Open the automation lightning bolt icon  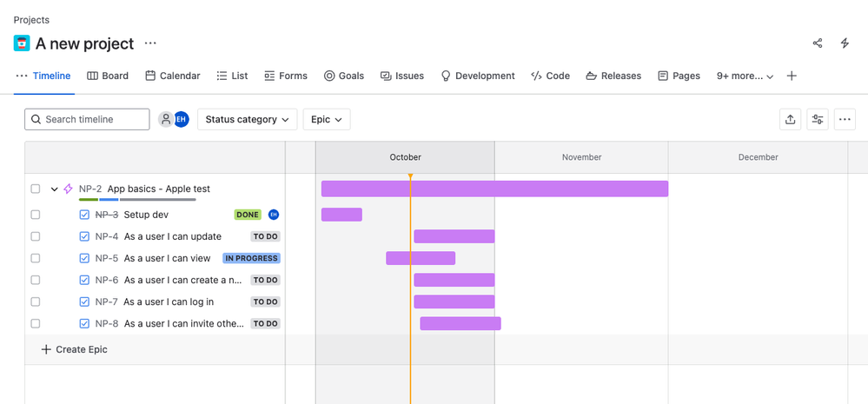tap(845, 43)
